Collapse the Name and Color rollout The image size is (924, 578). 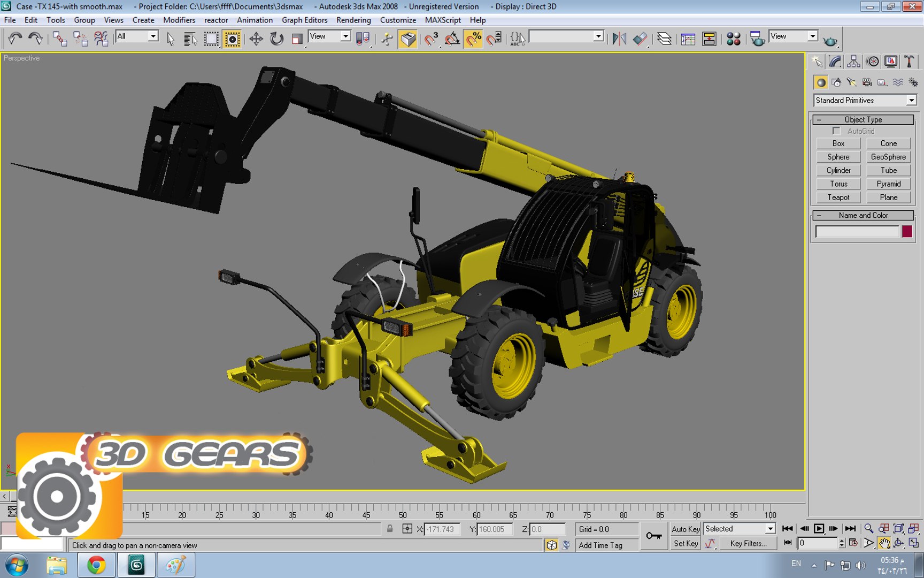[x=863, y=215]
